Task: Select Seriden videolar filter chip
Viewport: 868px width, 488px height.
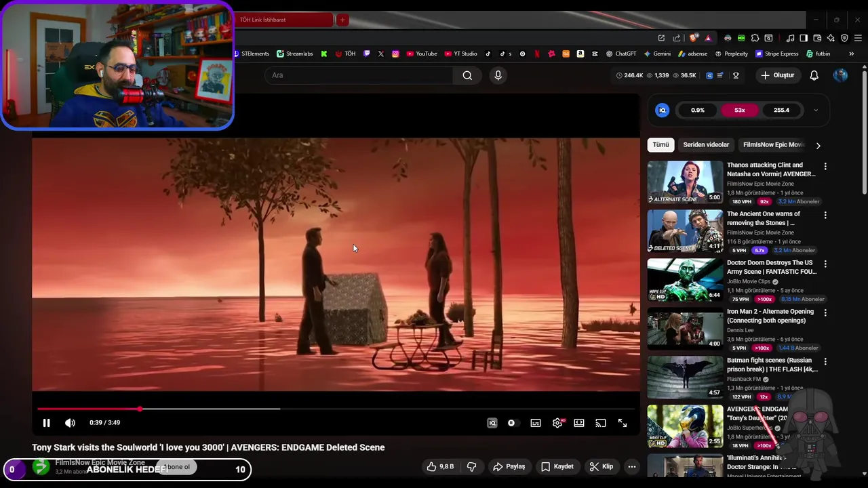Action: pos(706,144)
